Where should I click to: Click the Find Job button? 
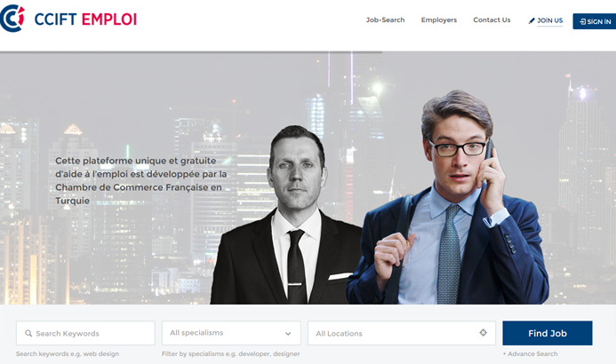tap(548, 334)
